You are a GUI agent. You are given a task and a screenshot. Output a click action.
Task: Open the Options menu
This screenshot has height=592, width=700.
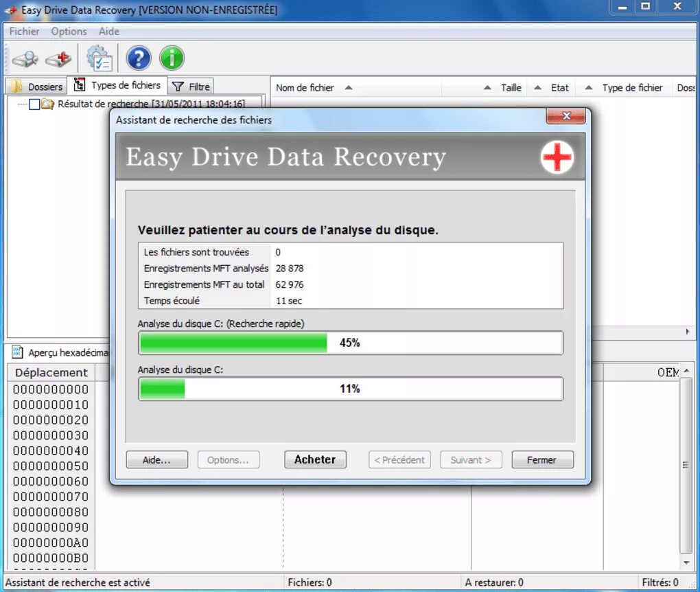coord(69,32)
